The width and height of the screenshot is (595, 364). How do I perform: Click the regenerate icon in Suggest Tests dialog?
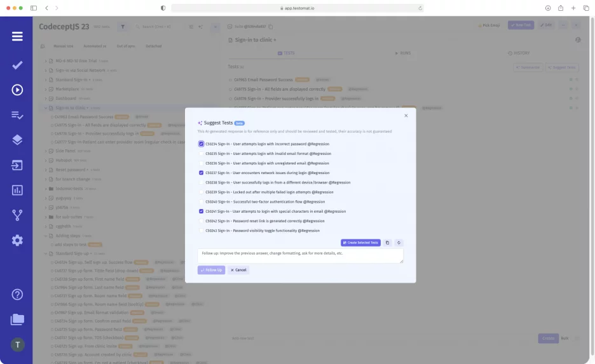click(x=399, y=243)
